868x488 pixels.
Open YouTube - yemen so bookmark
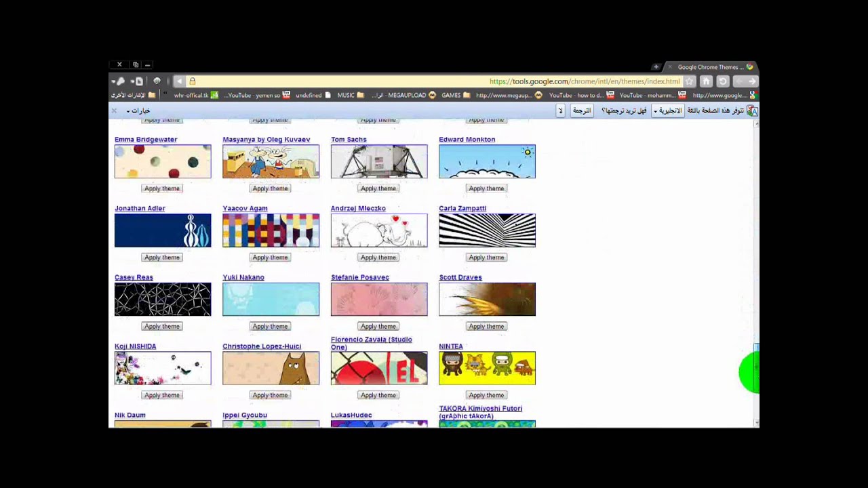point(256,96)
